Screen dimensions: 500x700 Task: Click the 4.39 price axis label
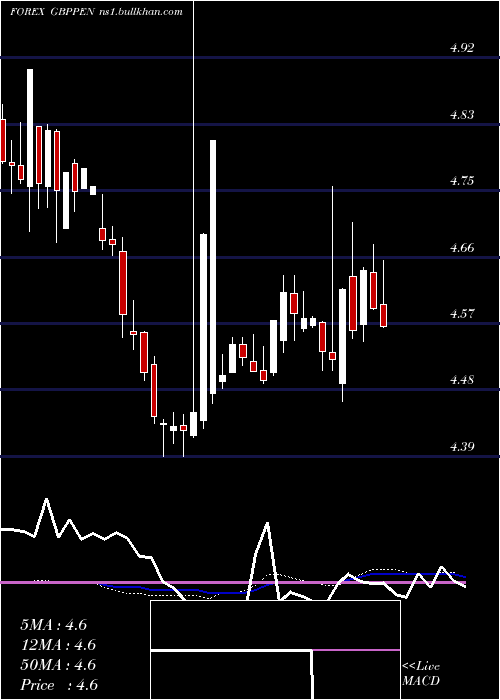[x=462, y=446]
